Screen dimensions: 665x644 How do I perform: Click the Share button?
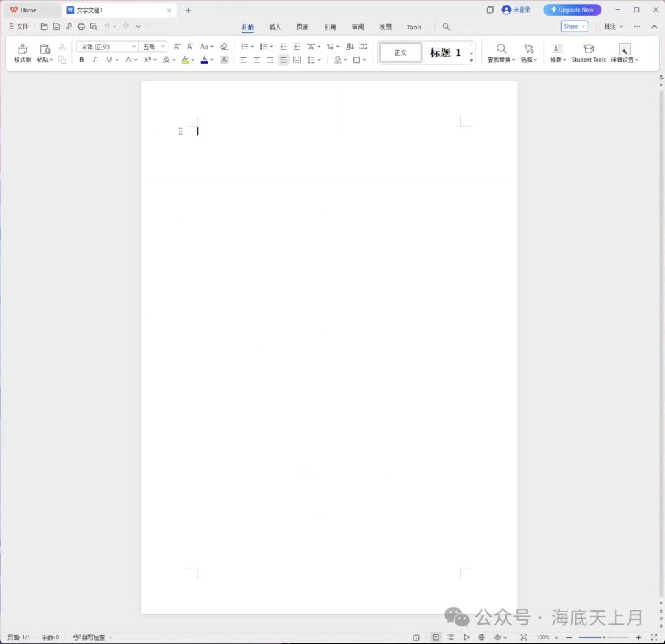click(x=574, y=27)
